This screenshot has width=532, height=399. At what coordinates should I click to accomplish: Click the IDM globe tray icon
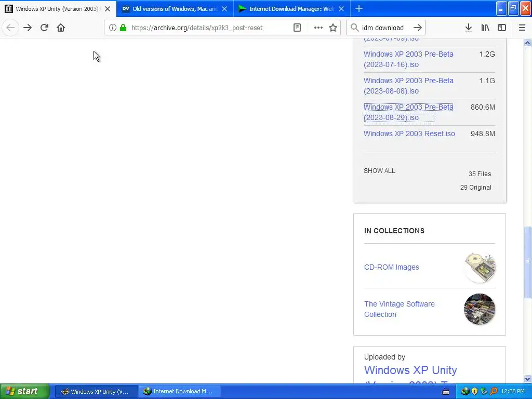click(x=465, y=391)
